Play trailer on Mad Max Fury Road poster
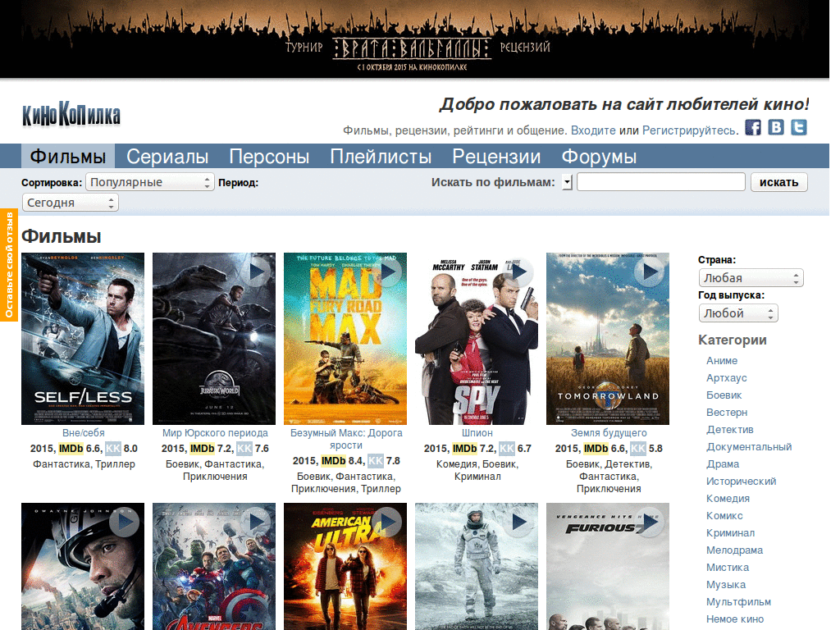 click(388, 272)
